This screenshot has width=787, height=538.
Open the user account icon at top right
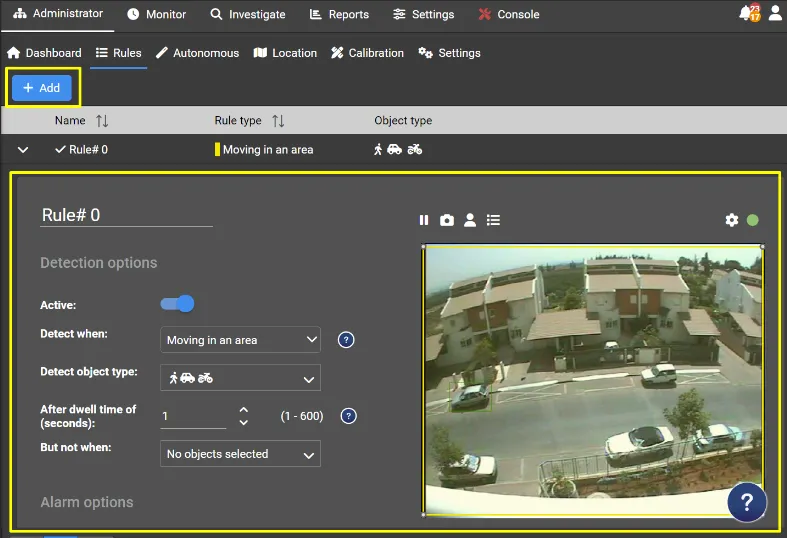click(775, 13)
